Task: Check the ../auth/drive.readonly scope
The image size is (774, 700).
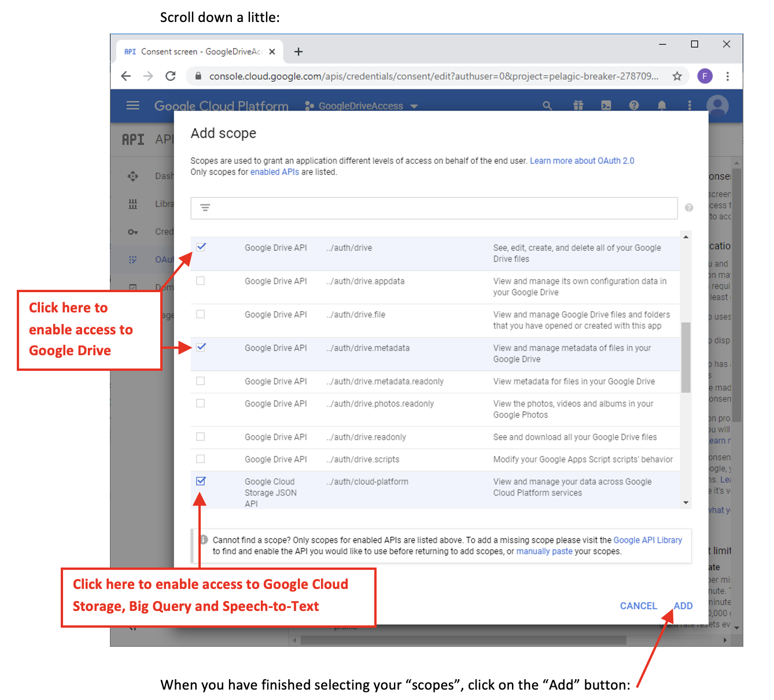Action: point(201,437)
